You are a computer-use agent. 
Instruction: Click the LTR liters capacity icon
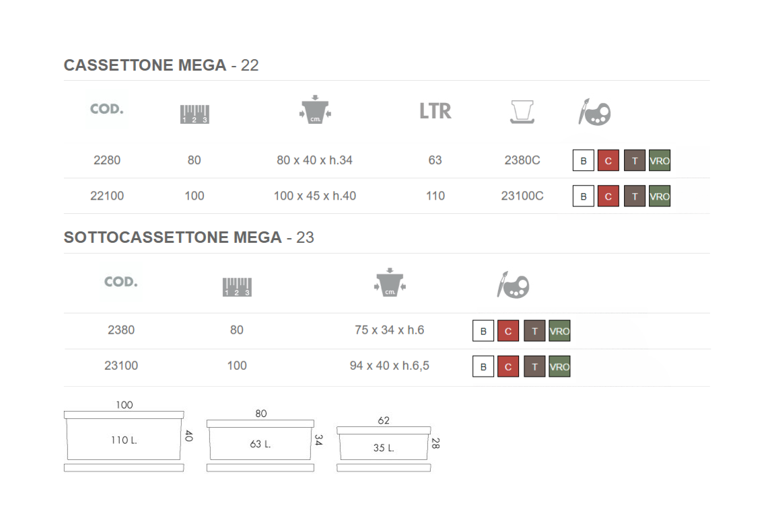click(435, 111)
